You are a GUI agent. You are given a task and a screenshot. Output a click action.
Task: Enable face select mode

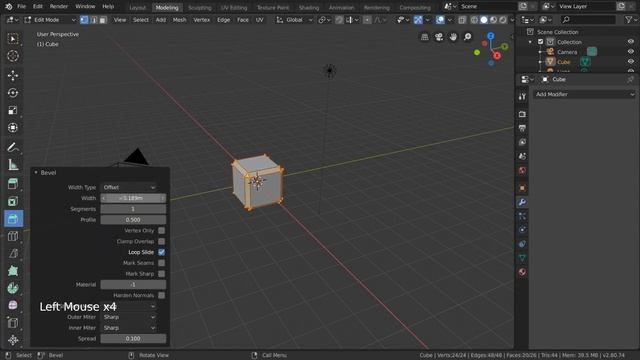(103, 20)
